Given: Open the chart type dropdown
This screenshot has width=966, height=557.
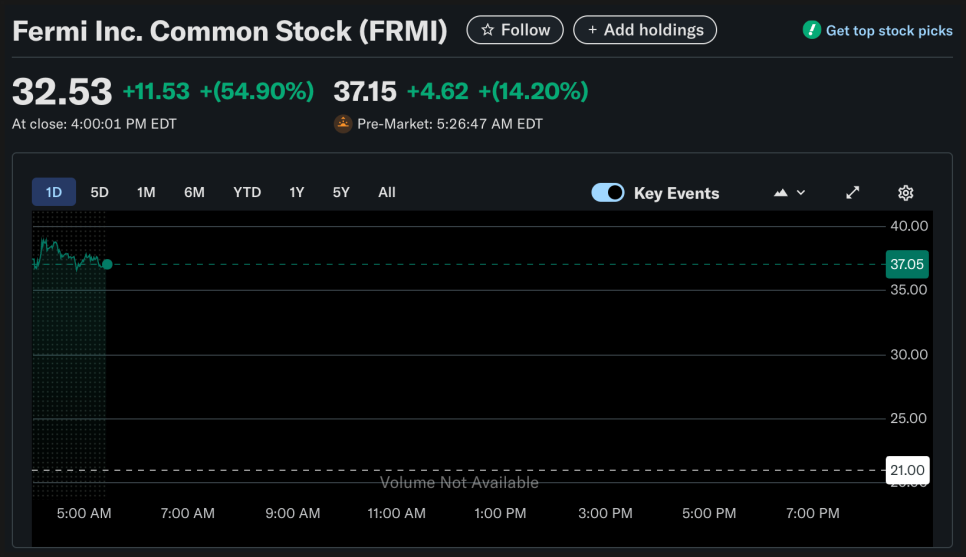Looking at the screenshot, I should [789, 193].
